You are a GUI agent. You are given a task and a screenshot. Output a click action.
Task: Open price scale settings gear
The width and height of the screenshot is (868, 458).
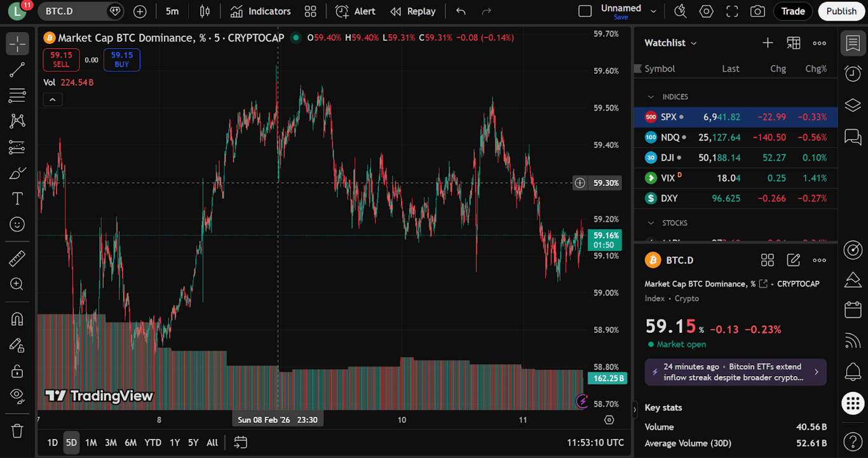(609, 420)
